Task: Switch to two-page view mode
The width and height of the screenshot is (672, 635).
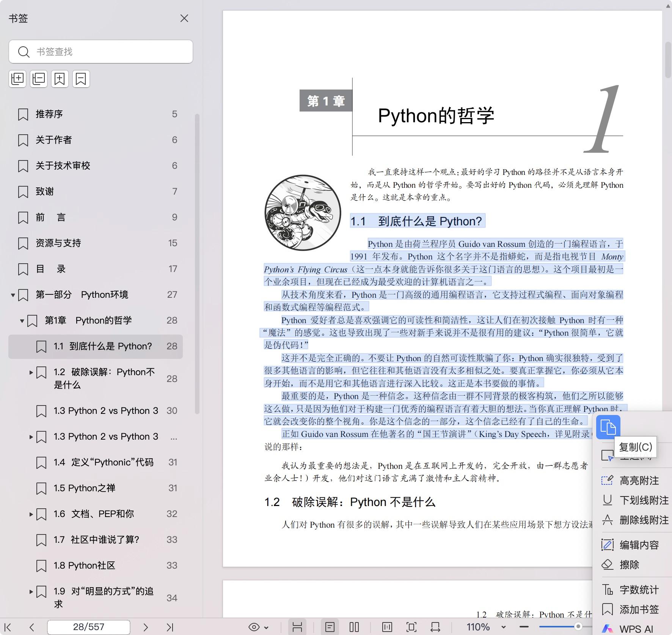Action: tap(354, 627)
